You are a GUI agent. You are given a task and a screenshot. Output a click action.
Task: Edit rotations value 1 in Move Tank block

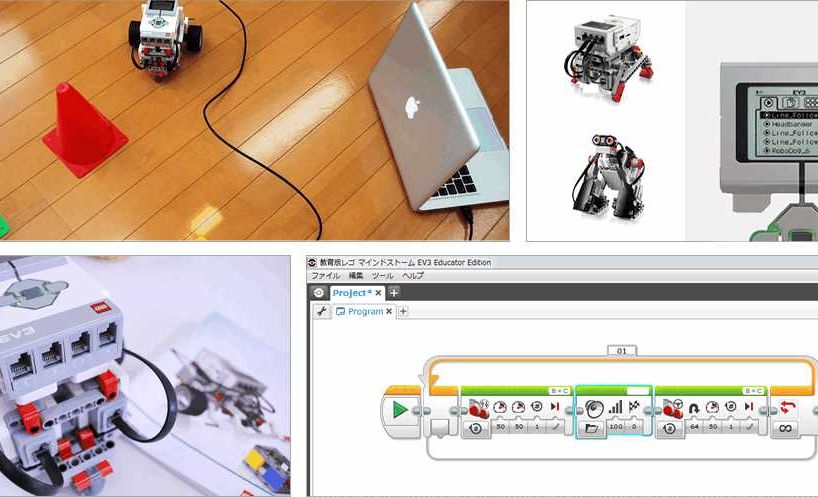[x=537, y=427]
